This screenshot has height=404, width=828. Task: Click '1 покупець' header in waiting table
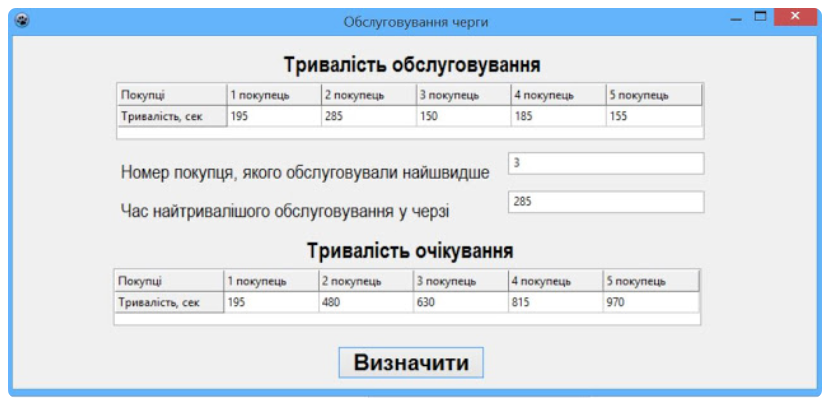click(271, 281)
